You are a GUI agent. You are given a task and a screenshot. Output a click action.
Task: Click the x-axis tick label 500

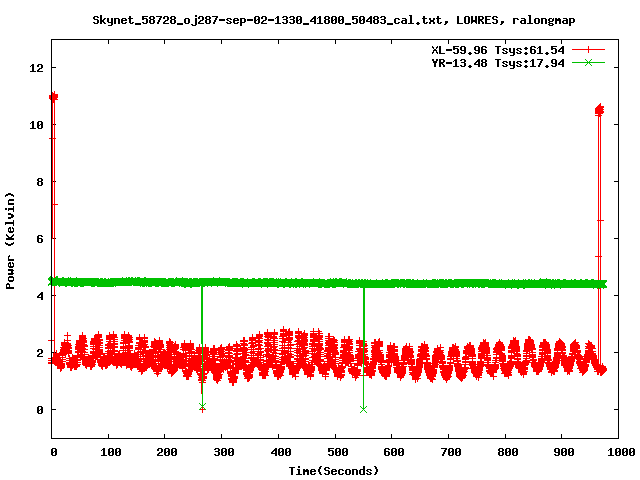pyautogui.click(x=338, y=452)
